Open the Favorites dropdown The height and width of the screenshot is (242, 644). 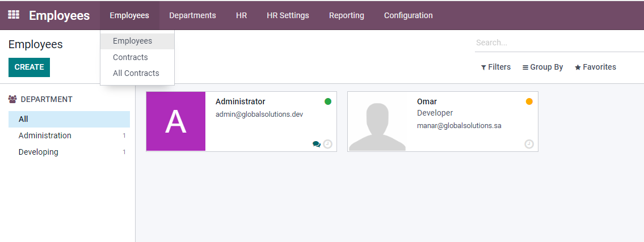click(x=595, y=67)
